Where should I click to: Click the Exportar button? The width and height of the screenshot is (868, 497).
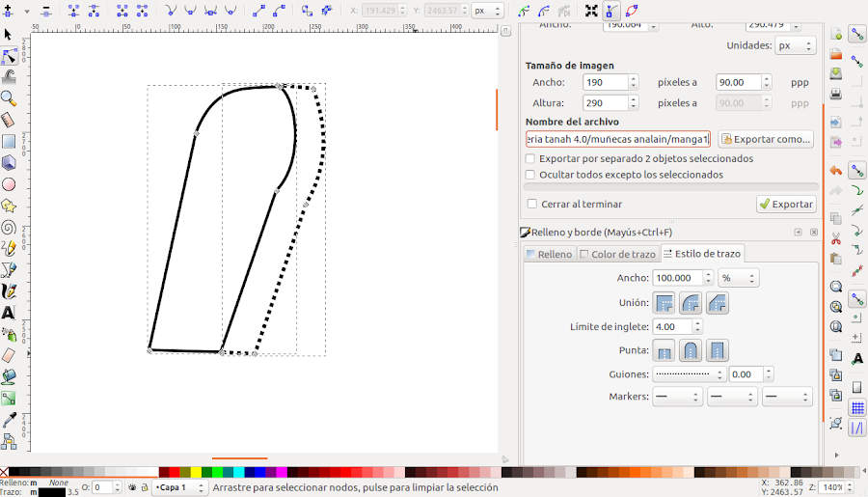pos(786,205)
